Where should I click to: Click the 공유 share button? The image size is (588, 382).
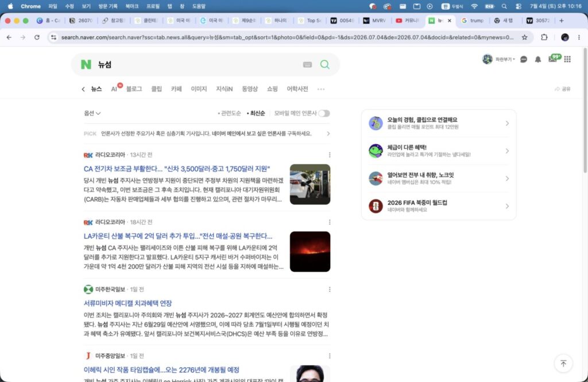tap(563, 89)
